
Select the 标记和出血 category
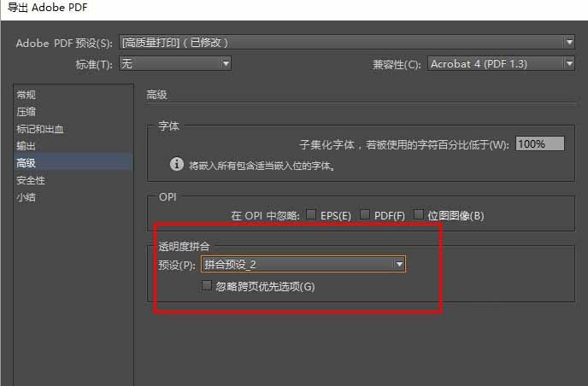pyautogui.click(x=73, y=129)
